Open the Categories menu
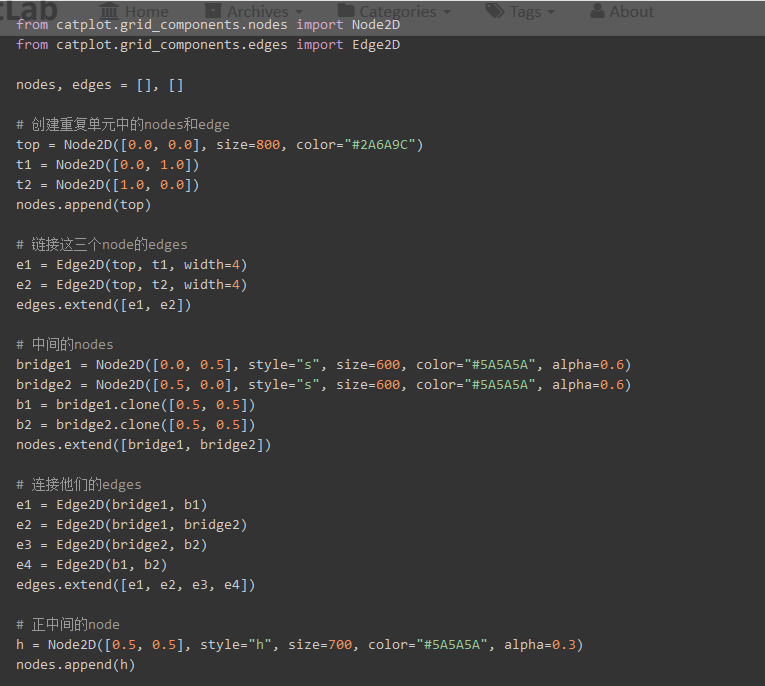The height and width of the screenshot is (686, 765). 394,11
